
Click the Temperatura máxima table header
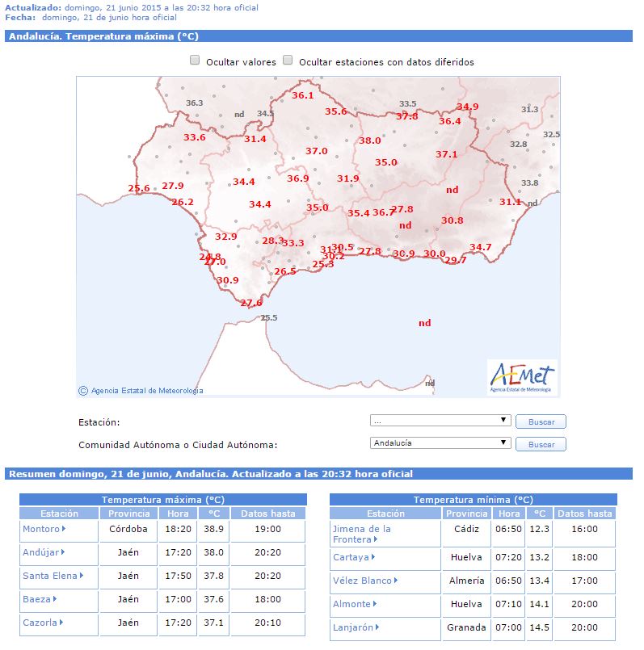(162, 500)
